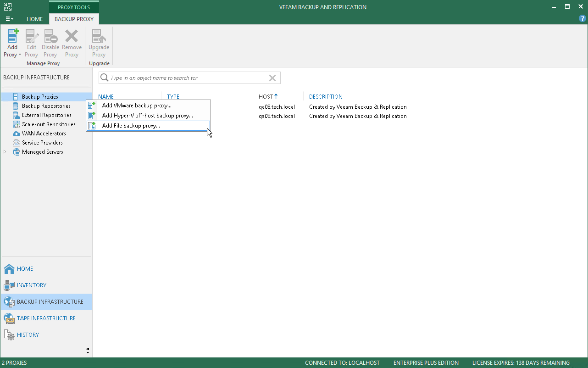Select Scale-out Repositories tree node

(x=49, y=124)
